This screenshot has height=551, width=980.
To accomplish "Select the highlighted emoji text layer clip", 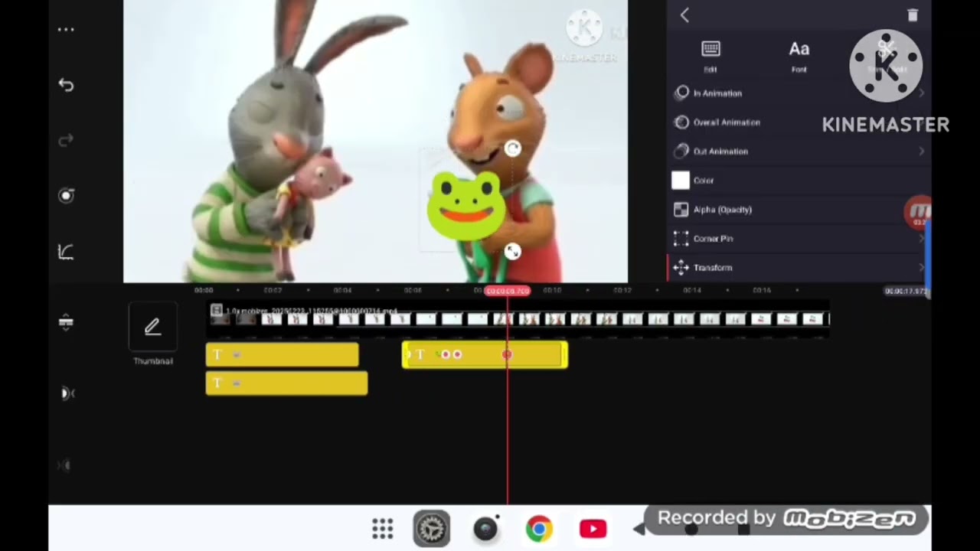I will pos(485,354).
